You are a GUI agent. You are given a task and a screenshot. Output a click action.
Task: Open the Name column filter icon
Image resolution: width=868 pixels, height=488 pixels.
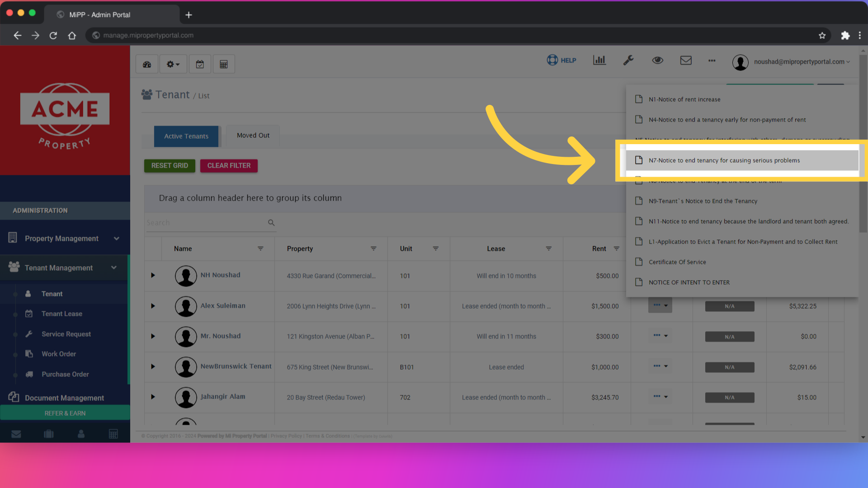pos(260,249)
